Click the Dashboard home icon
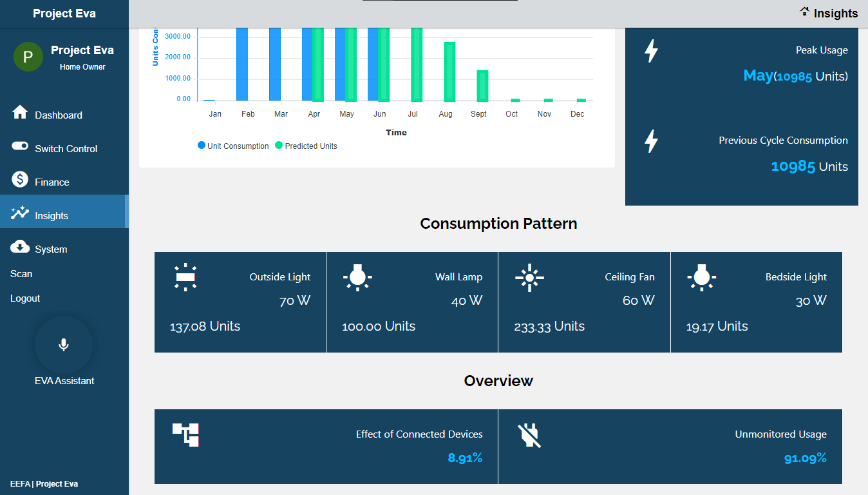This screenshot has width=868, height=495. (x=20, y=112)
